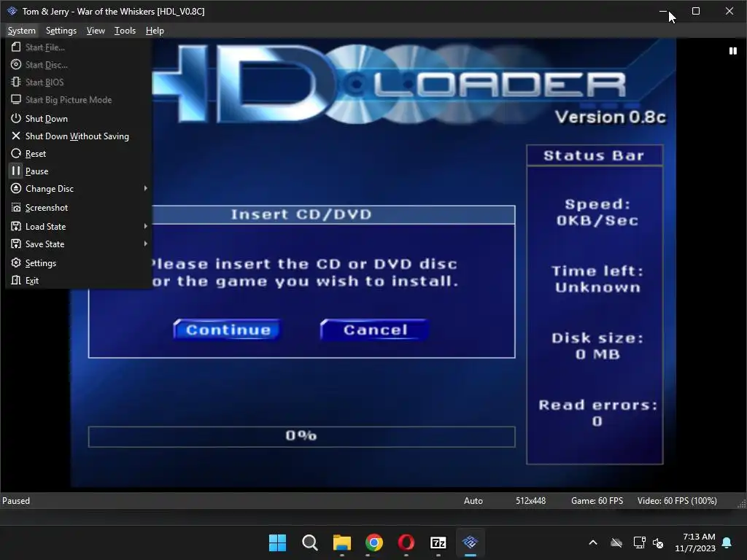This screenshot has width=747, height=560.
Task: Click the X icon beside Shut Down Without Saving
Action: pyautogui.click(x=16, y=136)
